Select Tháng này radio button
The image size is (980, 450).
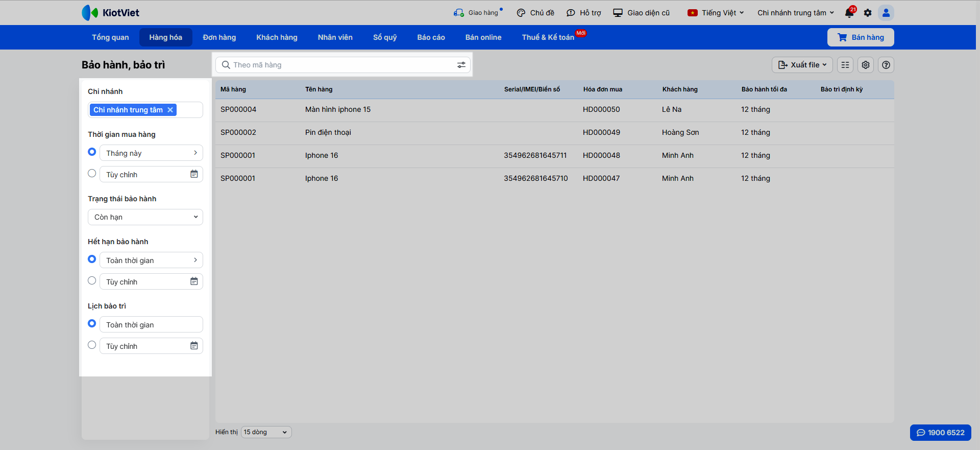click(x=92, y=152)
